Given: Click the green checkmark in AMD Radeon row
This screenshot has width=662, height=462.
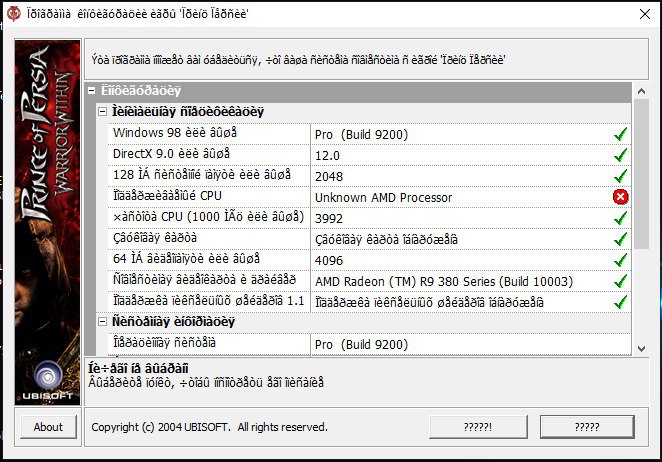Looking at the screenshot, I should click(621, 281).
